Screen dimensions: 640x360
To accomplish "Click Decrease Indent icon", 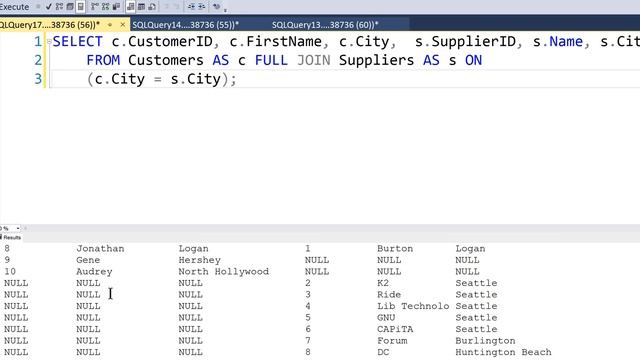I will tap(191, 7).
